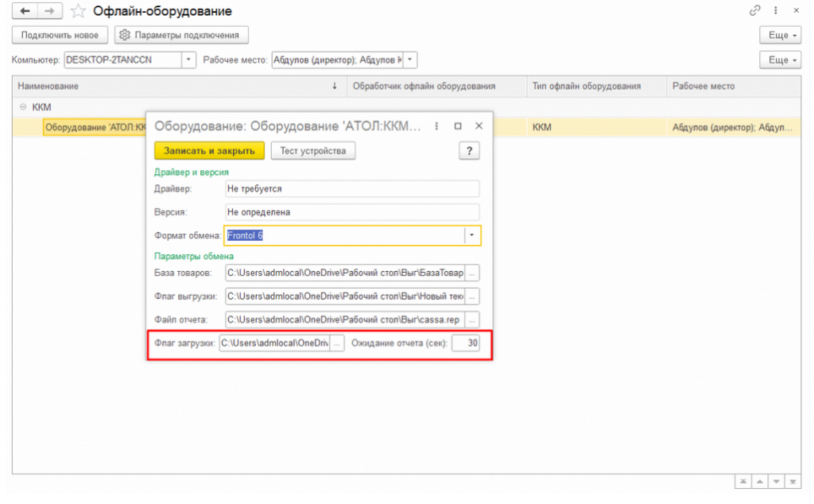Focus the Формат обмена field with Frontol 6
The width and height of the screenshot is (814, 504).
click(345, 235)
